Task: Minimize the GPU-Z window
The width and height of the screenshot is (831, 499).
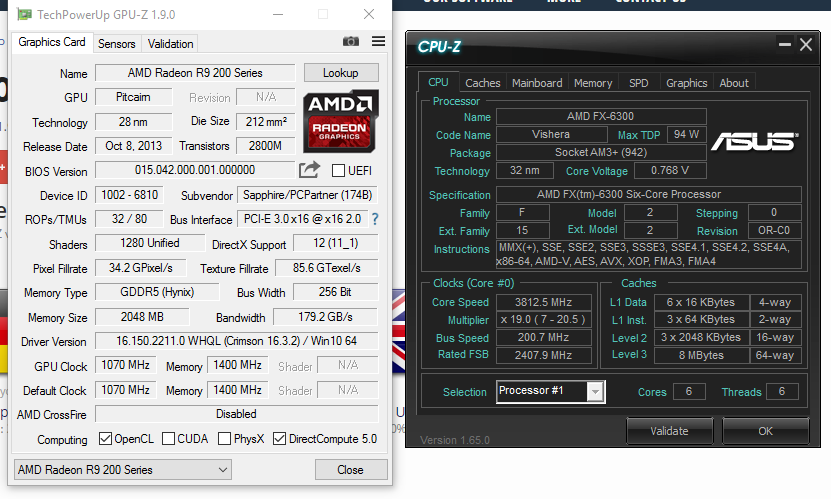Action: point(278,14)
